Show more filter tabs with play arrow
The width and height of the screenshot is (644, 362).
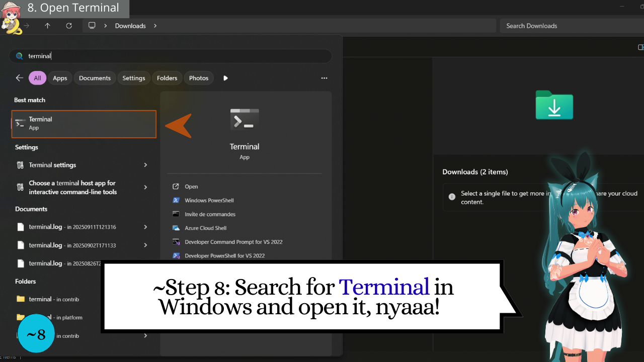point(225,78)
